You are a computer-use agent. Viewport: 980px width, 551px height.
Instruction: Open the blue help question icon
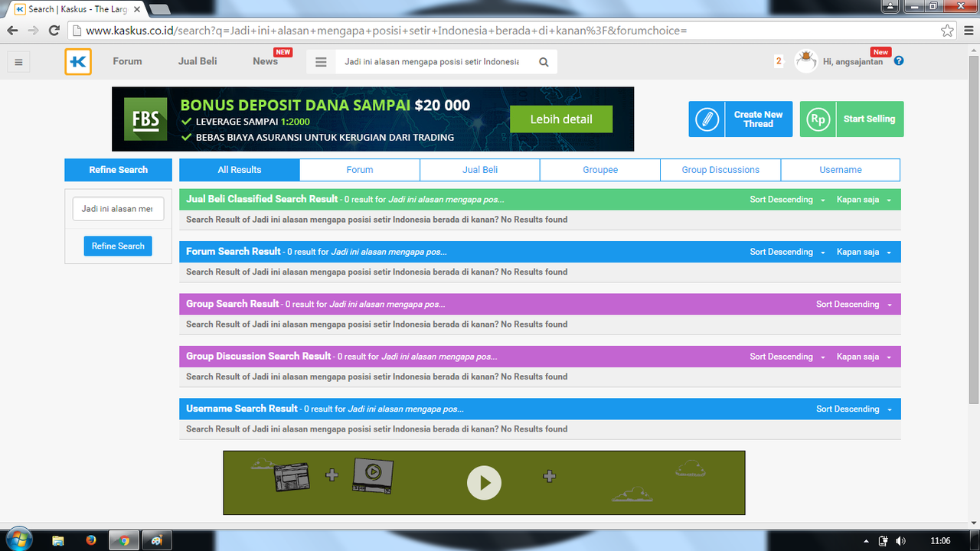point(899,60)
